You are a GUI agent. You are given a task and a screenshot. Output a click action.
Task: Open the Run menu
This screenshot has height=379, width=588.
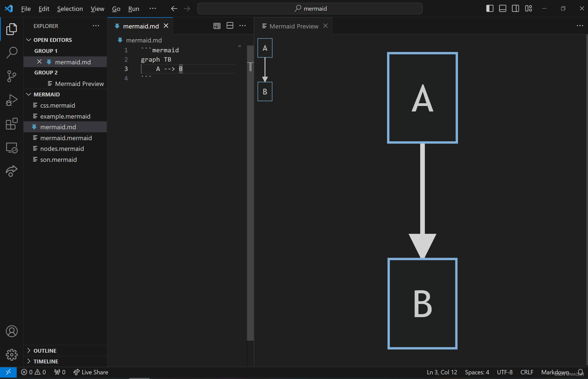click(134, 8)
